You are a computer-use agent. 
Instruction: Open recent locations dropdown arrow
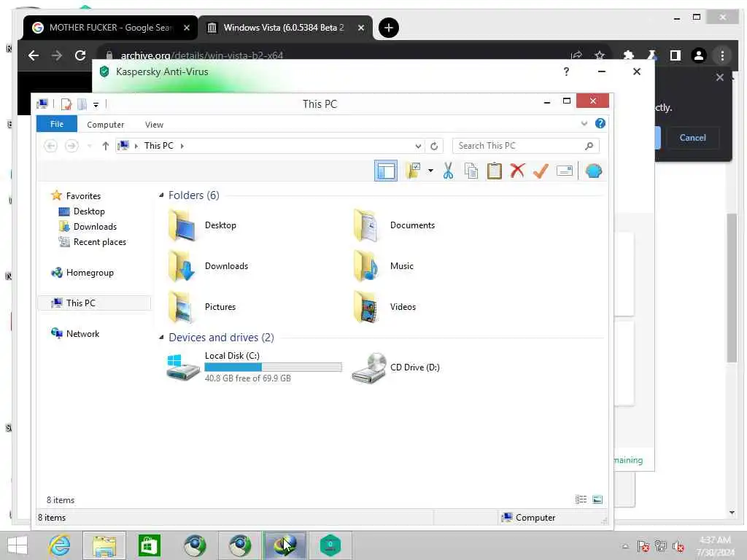point(89,146)
